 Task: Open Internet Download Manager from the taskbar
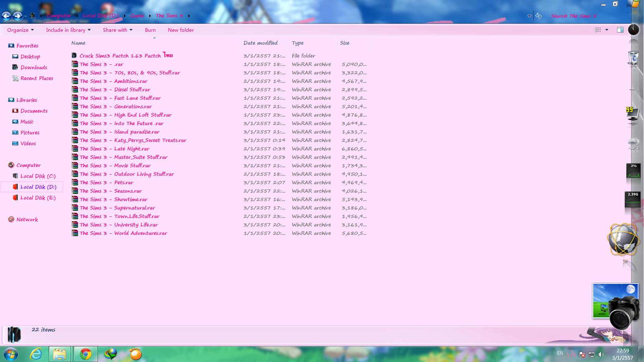click(x=110, y=354)
